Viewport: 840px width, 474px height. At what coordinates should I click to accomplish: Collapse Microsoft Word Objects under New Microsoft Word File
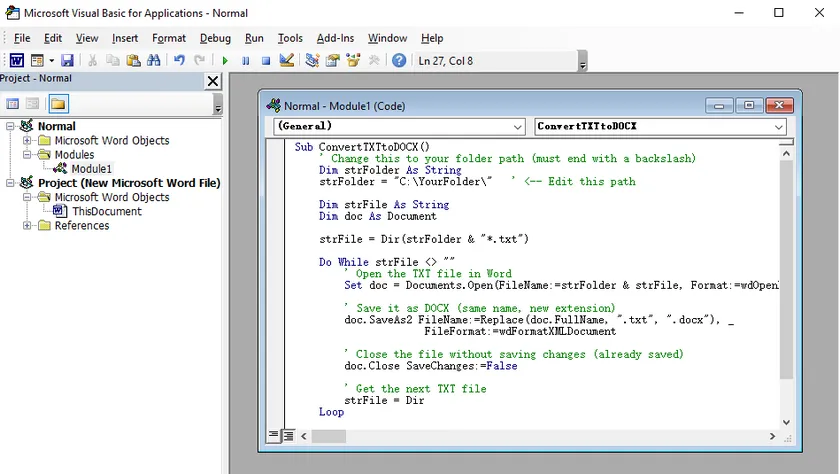[27, 197]
